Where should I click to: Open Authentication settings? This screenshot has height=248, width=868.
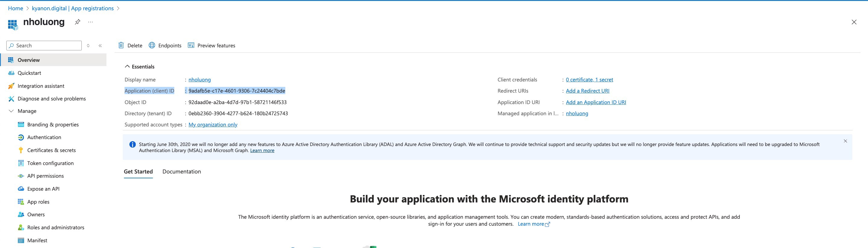[44, 137]
